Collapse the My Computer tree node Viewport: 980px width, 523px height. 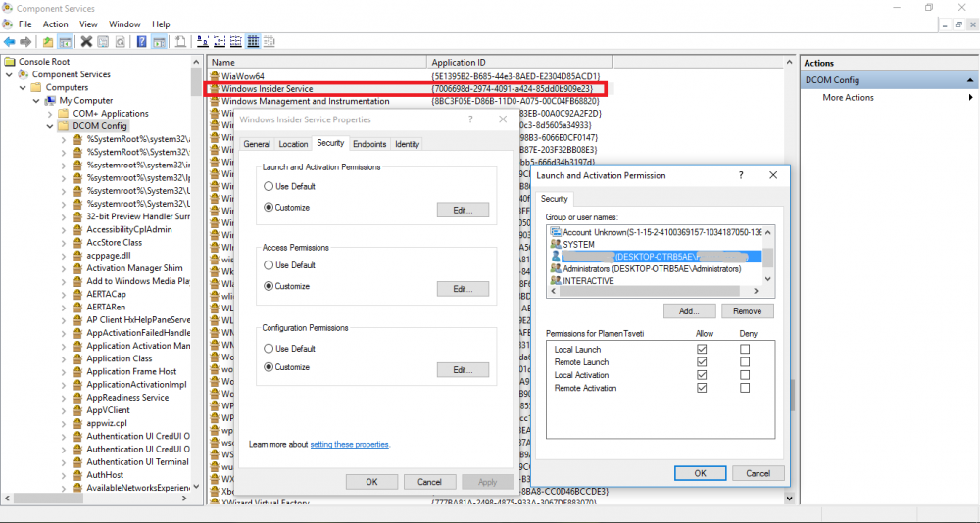37,100
